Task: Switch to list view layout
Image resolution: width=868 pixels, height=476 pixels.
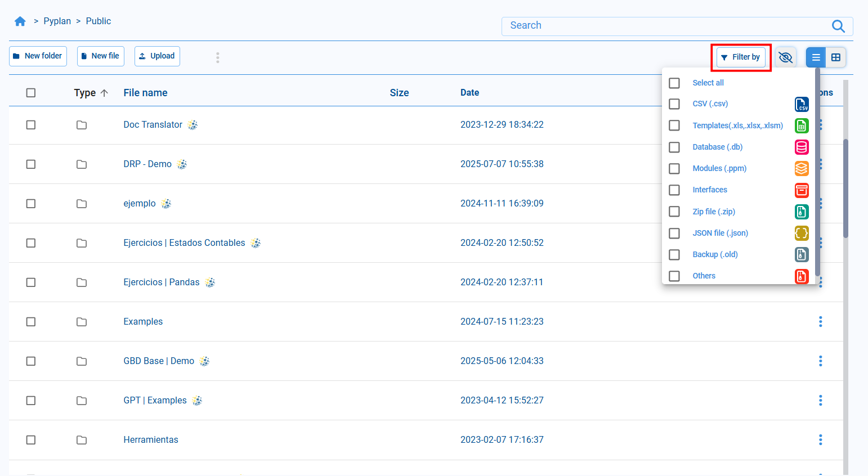Action: pos(816,57)
